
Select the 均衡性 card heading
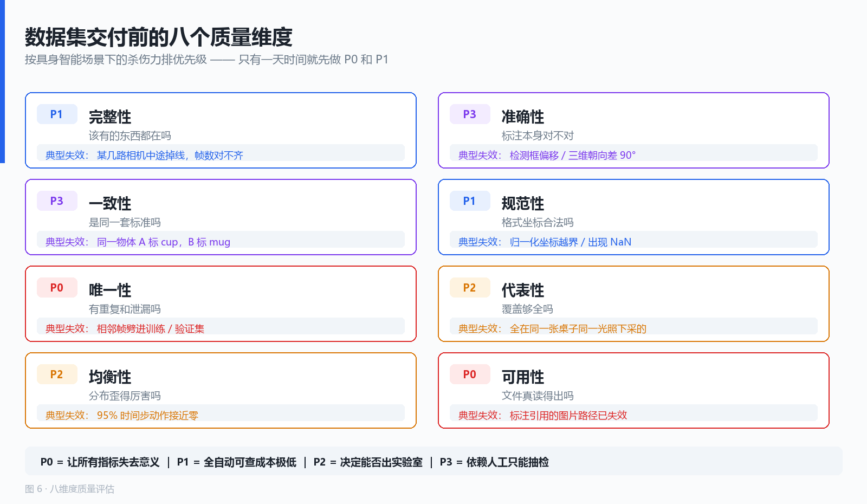pyautogui.click(x=110, y=377)
